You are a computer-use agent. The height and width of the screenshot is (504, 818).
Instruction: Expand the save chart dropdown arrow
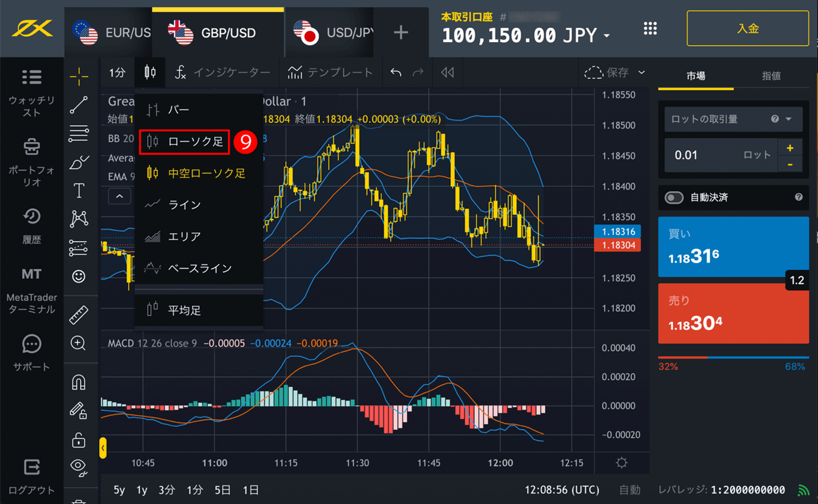(641, 72)
